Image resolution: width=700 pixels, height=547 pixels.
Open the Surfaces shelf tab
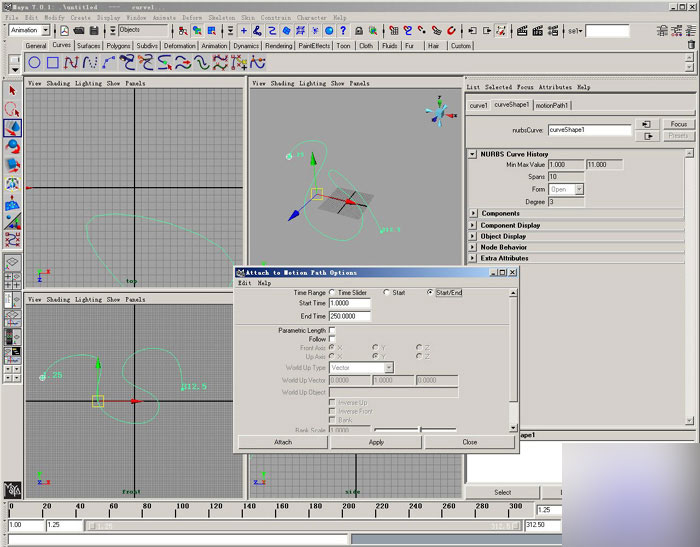click(89, 46)
